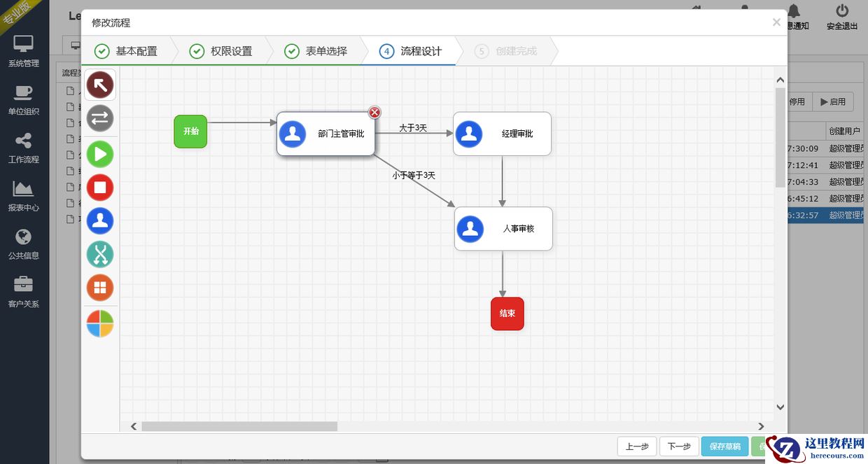Click the 上一步 button
The width and height of the screenshot is (868, 464).
[637, 447]
